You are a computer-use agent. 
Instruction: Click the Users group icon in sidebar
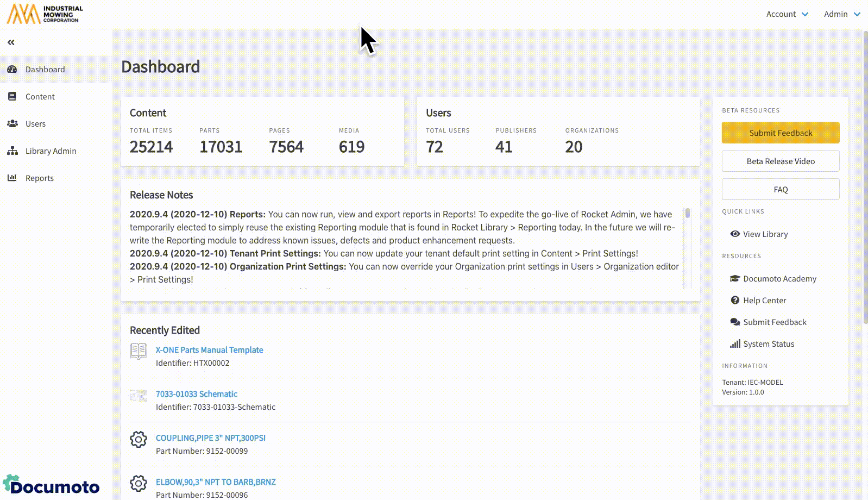click(12, 124)
